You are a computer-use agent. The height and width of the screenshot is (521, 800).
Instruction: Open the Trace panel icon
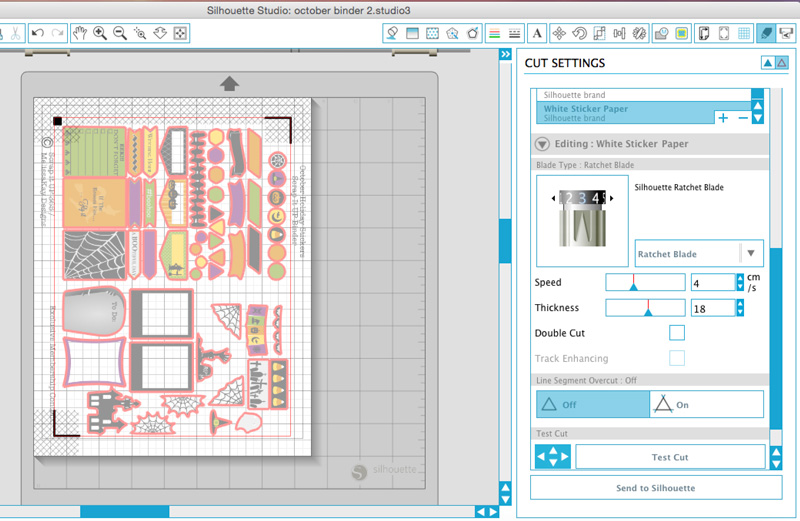coord(662,34)
